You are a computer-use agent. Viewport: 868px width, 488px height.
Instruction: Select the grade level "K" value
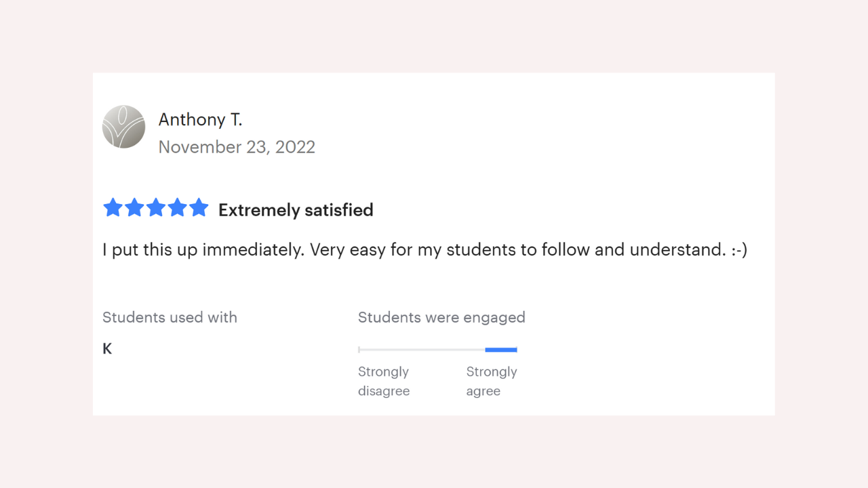[107, 349]
